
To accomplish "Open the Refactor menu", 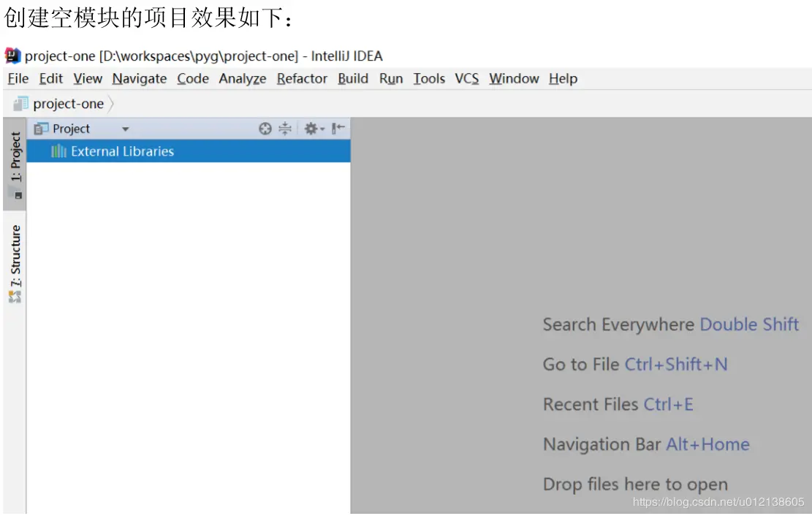I will pos(302,78).
